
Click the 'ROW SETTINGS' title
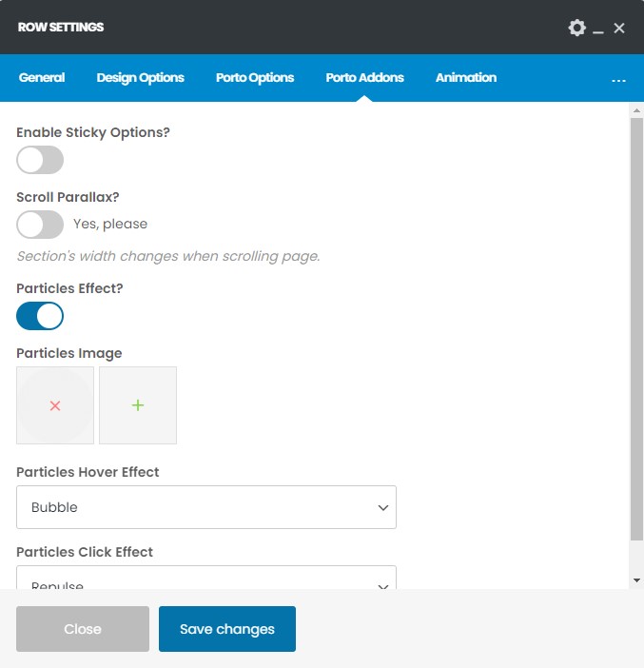pyautogui.click(x=61, y=28)
